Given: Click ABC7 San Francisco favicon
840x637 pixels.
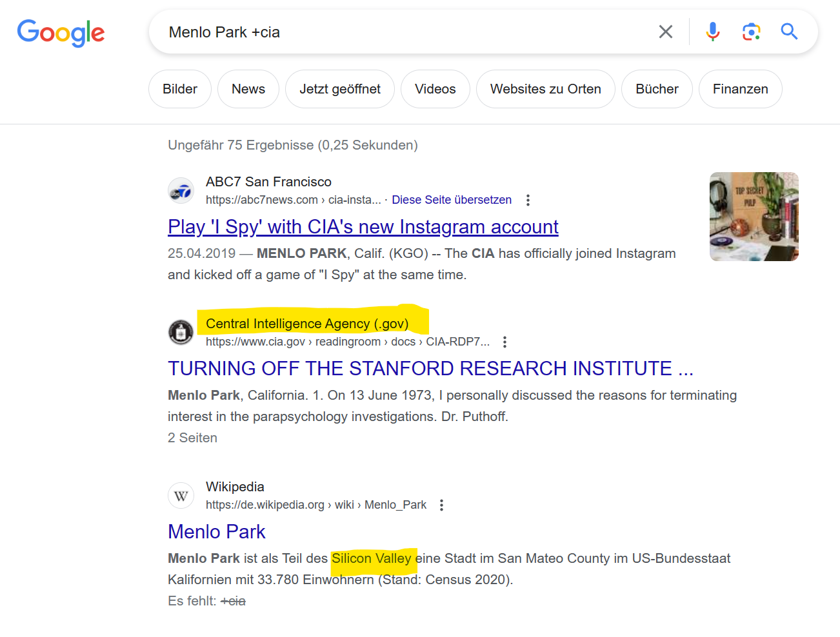Looking at the screenshot, I should pyautogui.click(x=181, y=191).
